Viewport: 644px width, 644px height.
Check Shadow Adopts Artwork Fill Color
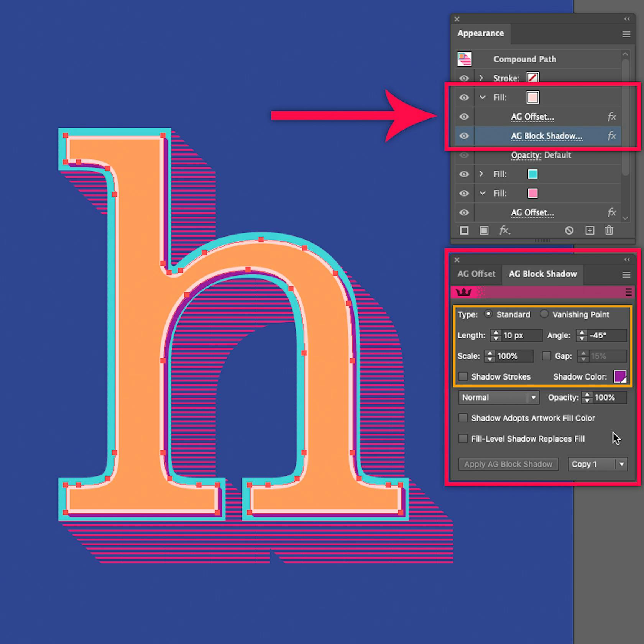pos(463,418)
